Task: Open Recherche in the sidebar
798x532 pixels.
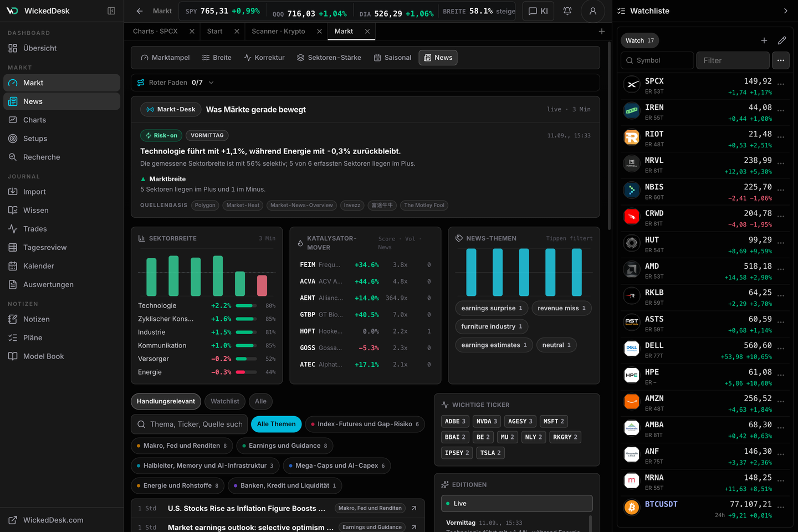Action: pos(62,157)
